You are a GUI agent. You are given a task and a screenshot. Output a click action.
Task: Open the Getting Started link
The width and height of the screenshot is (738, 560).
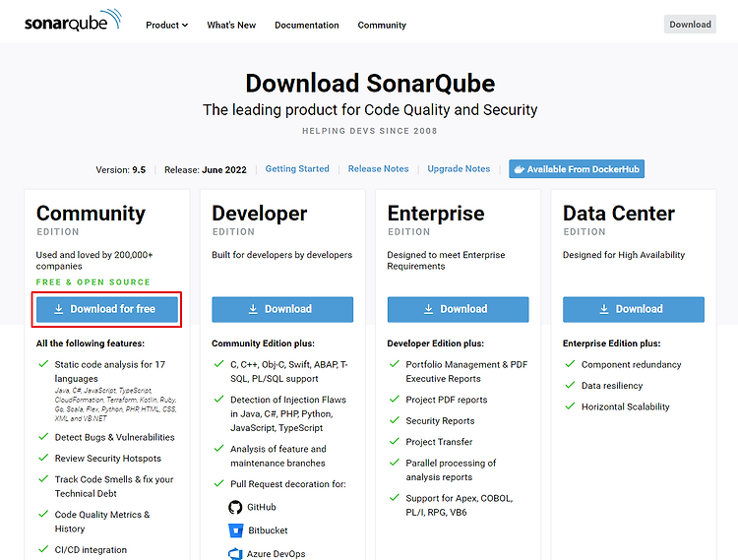(x=297, y=168)
